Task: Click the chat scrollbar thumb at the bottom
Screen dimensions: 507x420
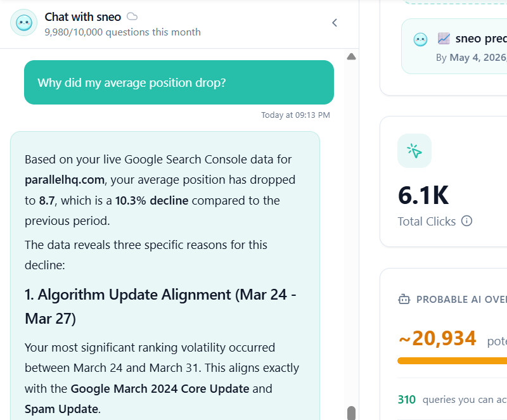Action: [x=351, y=412]
